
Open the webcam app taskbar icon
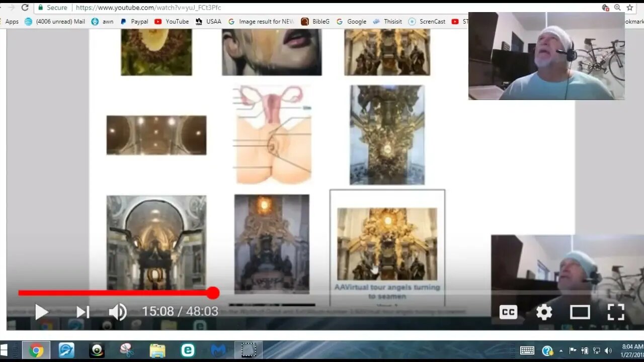[x=97, y=350]
